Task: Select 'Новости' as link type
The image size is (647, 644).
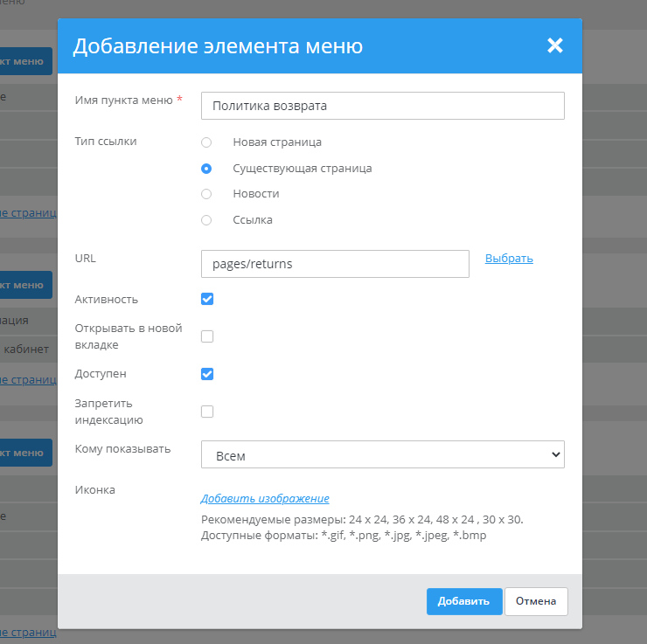Action: coord(206,194)
